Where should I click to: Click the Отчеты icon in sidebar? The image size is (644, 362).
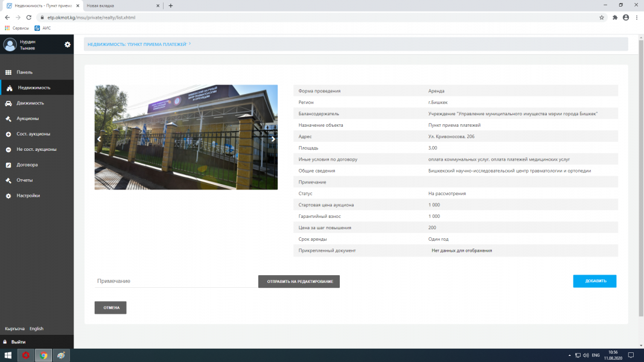pyautogui.click(x=8, y=180)
